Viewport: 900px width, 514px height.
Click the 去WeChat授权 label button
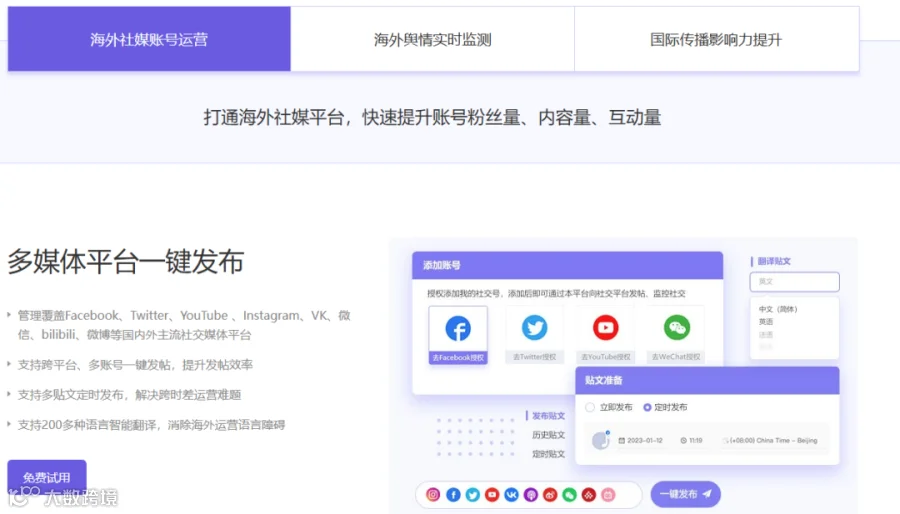pos(676,357)
